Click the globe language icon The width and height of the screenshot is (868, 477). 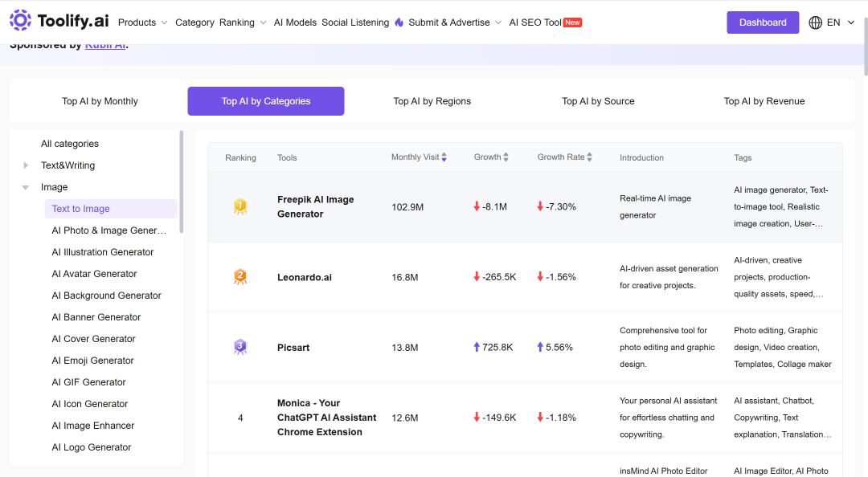[x=816, y=22]
